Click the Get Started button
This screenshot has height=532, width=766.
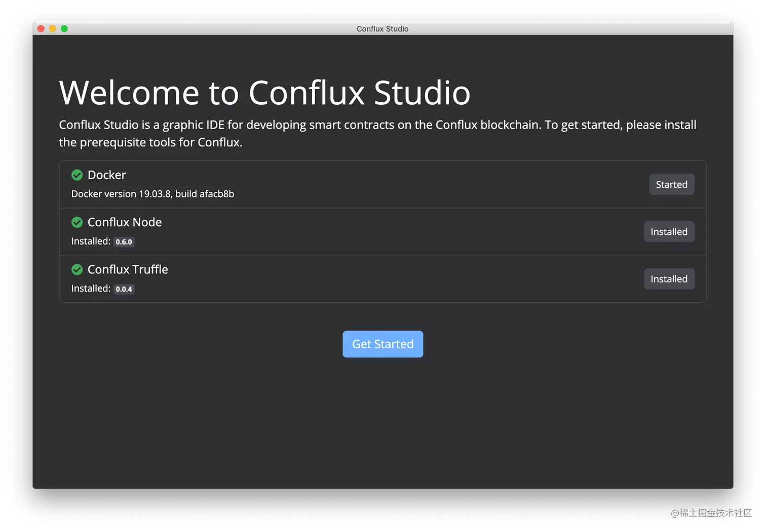pos(382,344)
